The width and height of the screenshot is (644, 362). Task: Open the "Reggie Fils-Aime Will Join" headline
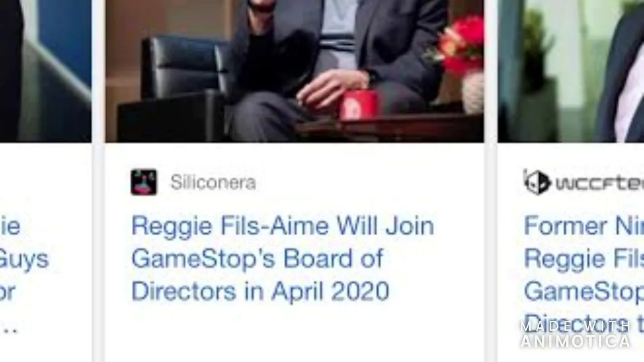[282, 226]
